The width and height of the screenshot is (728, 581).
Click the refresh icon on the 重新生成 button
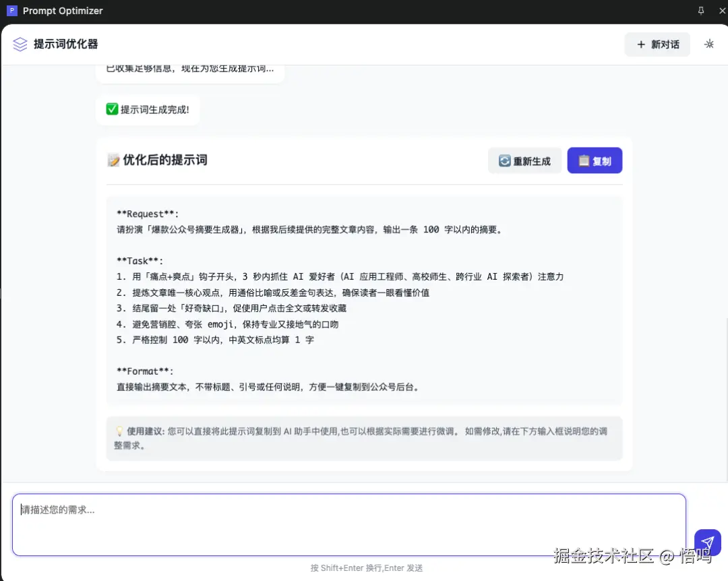coord(504,160)
